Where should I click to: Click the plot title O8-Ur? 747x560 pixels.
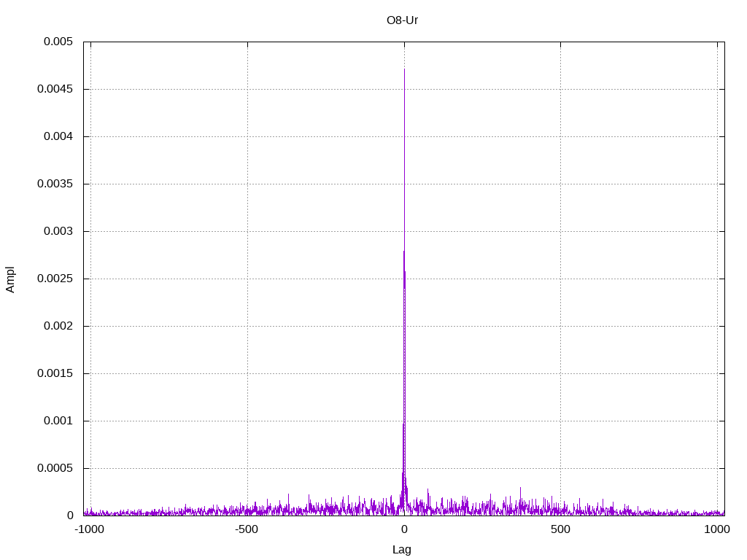pyautogui.click(x=402, y=20)
